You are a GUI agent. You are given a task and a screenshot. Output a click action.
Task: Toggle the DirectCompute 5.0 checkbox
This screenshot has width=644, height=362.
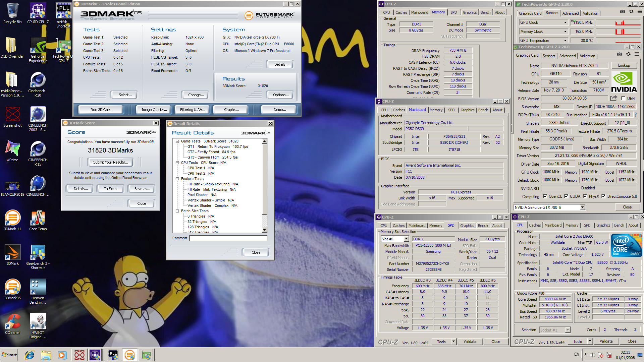[x=603, y=196]
